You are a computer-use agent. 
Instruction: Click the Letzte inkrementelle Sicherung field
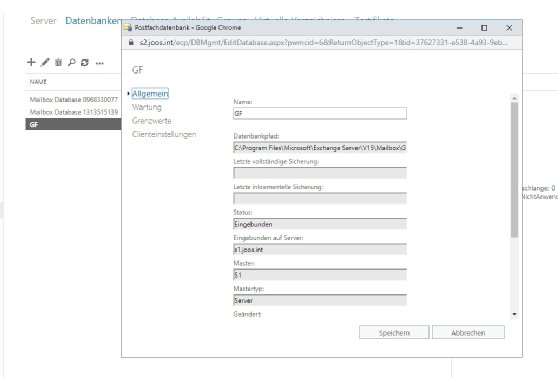pyautogui.click(x=320, y=198)
